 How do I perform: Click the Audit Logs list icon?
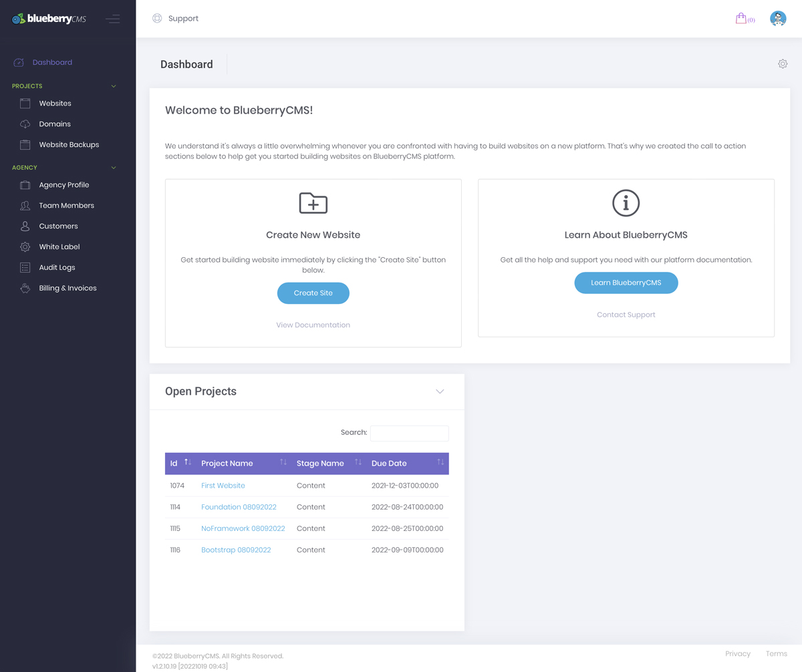pos(25,268)
